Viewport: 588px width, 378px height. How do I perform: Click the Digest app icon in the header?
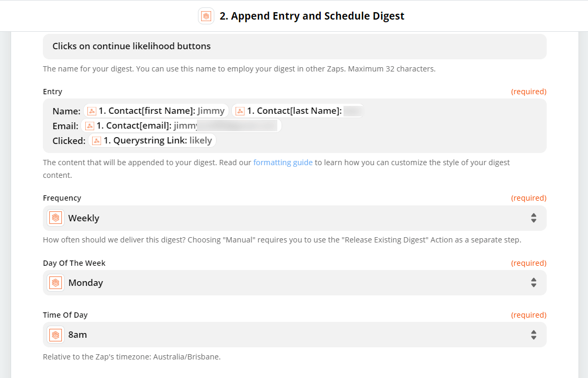pyautogui.click(x=206, y=16)
